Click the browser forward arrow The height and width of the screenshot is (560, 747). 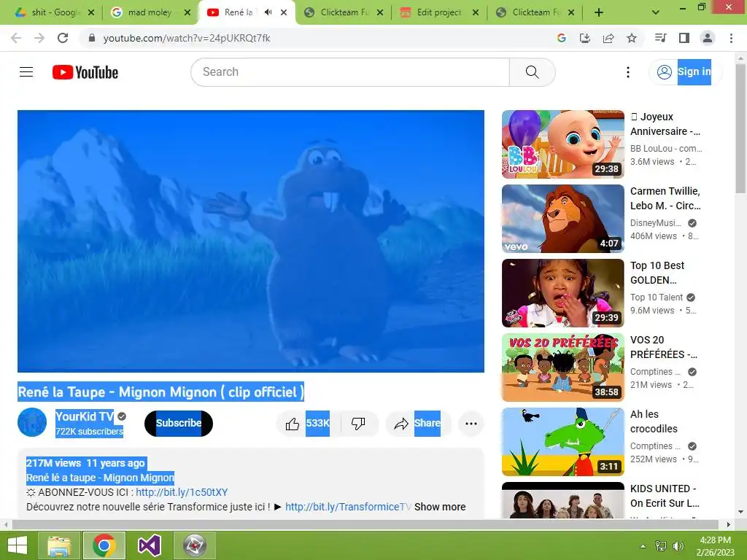coord(39,38)
